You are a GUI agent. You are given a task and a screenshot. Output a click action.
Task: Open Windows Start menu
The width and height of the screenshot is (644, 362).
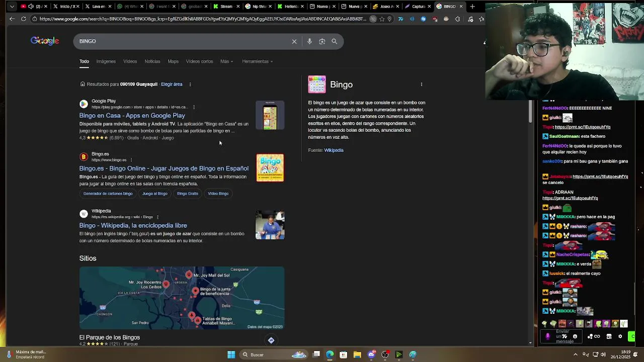pyautogui.click(x=231, y=354)
